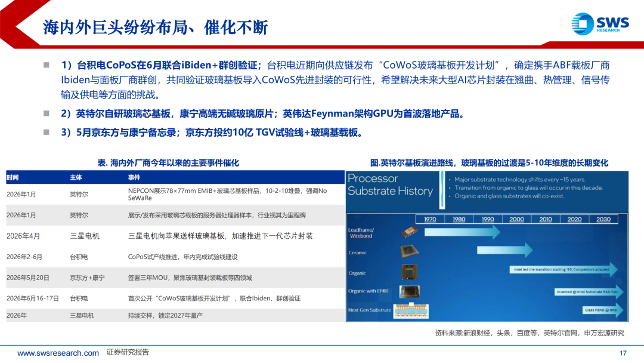The height and width of the screenshot is (363, 644).
Task: Click the SWS Research logo
Action: click(x=600, y=24)
